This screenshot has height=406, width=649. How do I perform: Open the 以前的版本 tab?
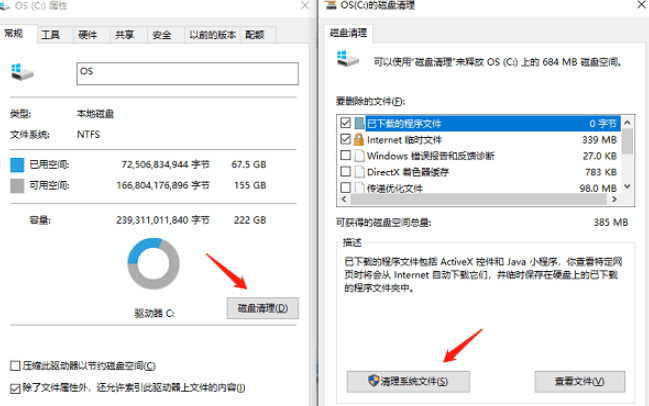213,35
